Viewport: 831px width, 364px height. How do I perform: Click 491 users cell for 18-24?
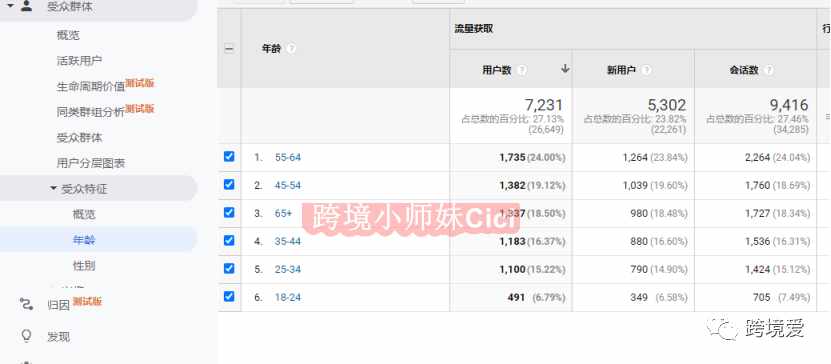[516, 298]
